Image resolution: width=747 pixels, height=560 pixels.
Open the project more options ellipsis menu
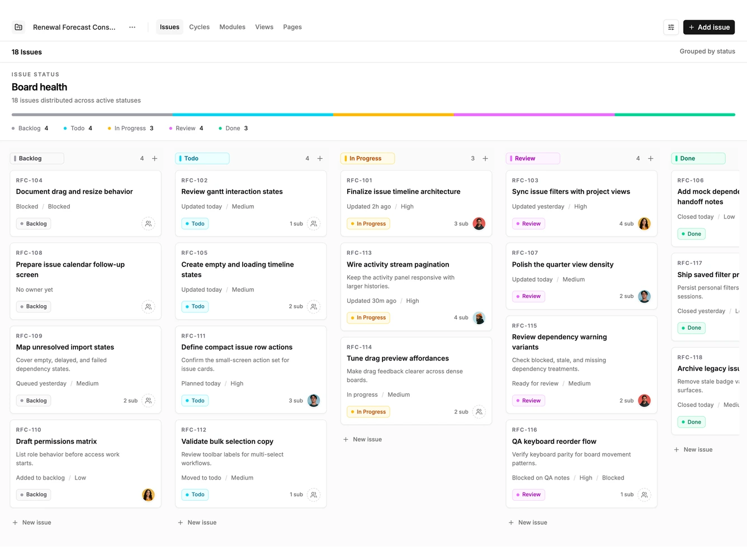(x=132, y=27)
